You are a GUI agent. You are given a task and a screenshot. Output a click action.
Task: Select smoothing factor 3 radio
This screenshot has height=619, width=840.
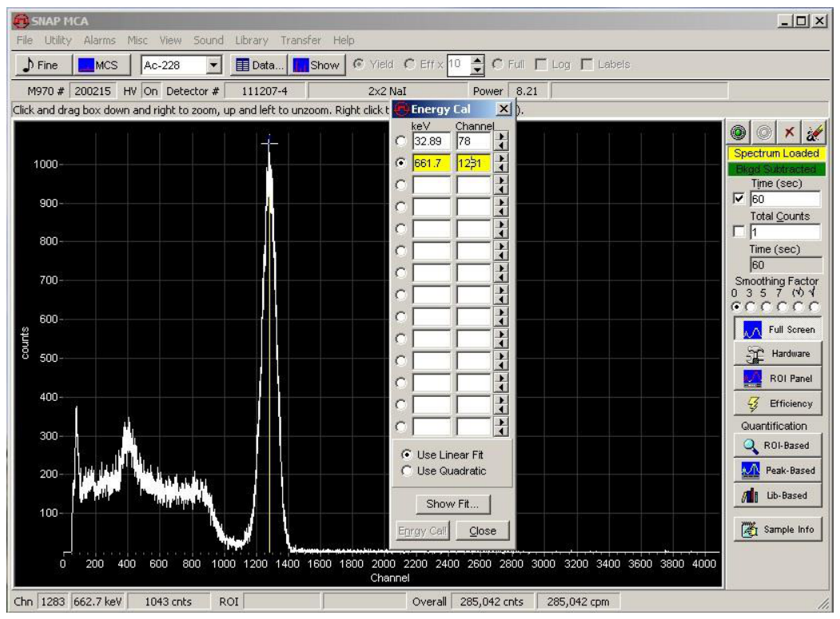[750, 307]
